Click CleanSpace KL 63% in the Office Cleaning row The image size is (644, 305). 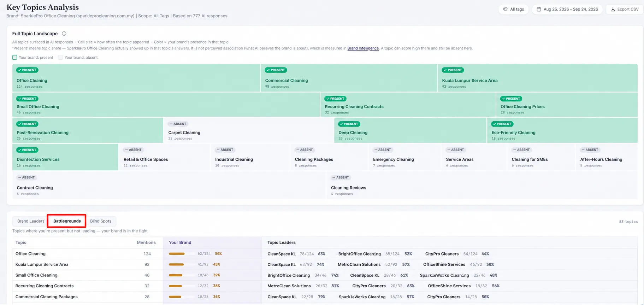tap(296, 254)
